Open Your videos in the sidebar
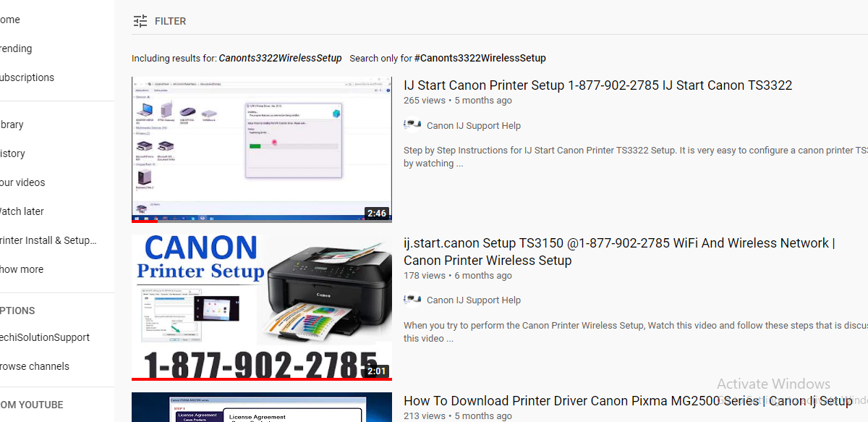 [22, 182]
